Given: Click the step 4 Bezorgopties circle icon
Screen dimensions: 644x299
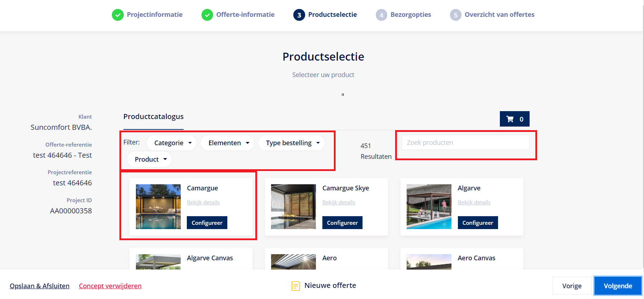Looking at the screenshot, I should 381,15.
